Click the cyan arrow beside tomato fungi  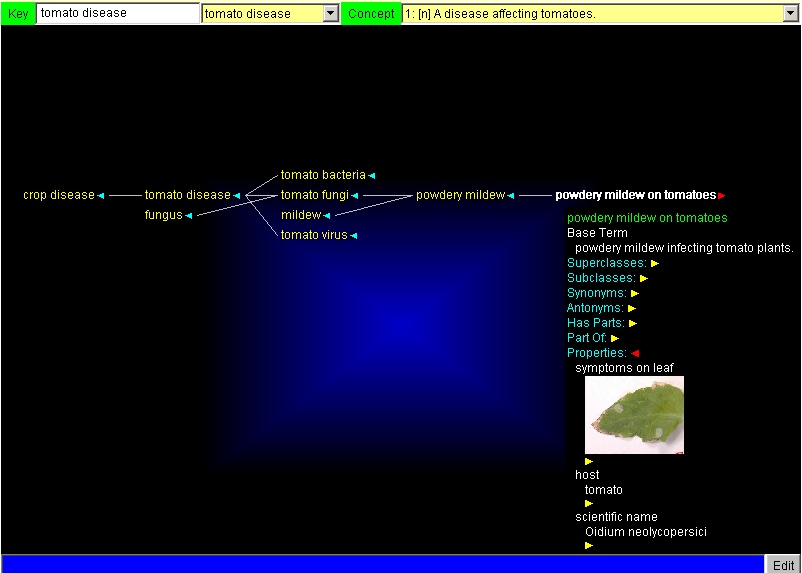point(355,195)
